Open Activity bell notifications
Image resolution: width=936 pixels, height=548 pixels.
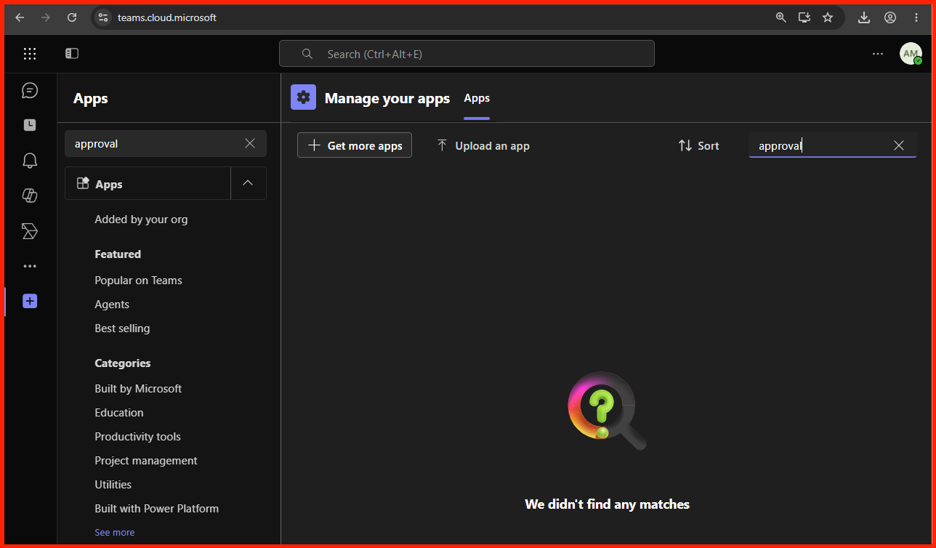pyautogui.click(x=29, y=160)
